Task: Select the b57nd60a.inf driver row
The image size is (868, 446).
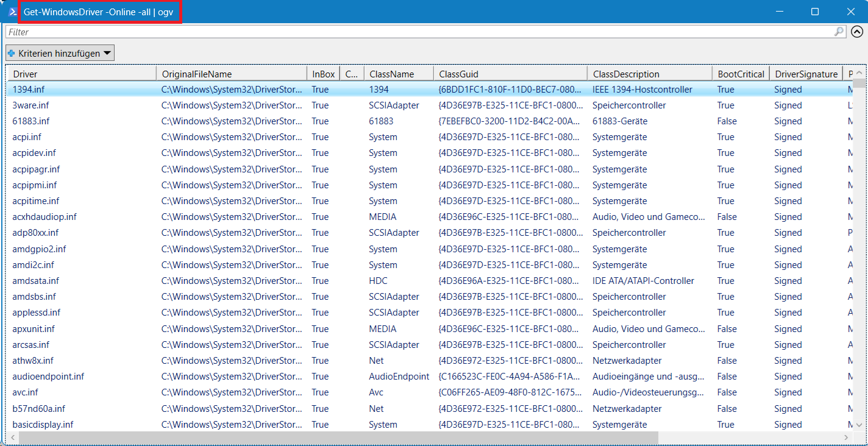Action: click(429, 409)
